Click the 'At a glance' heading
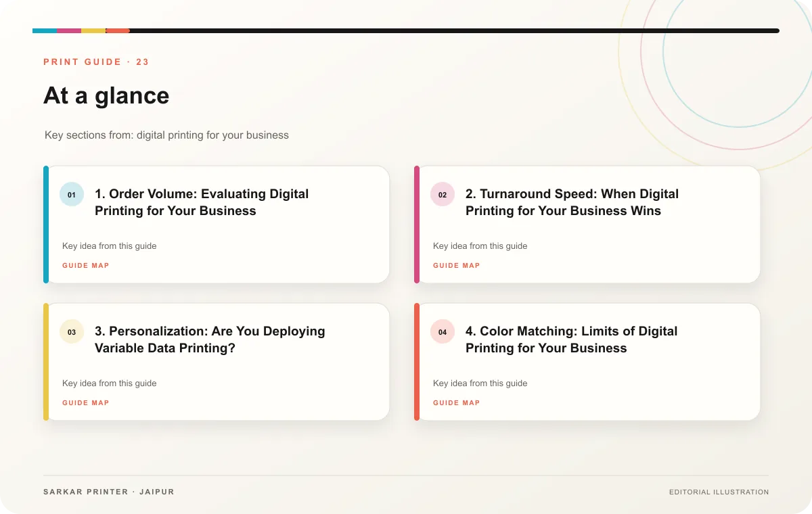This screenshot has width=812, height=514. 106,95
